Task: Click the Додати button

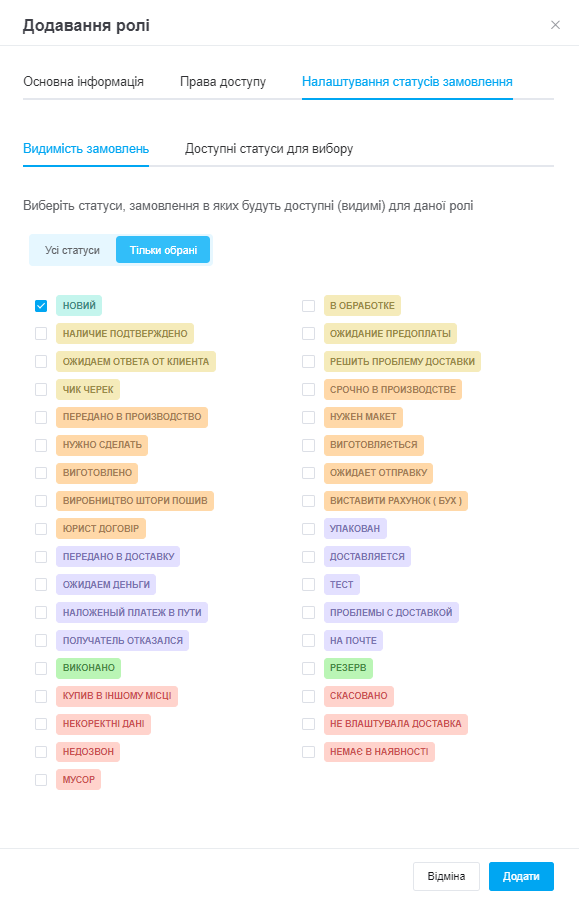Action: [x=521, y=877]
